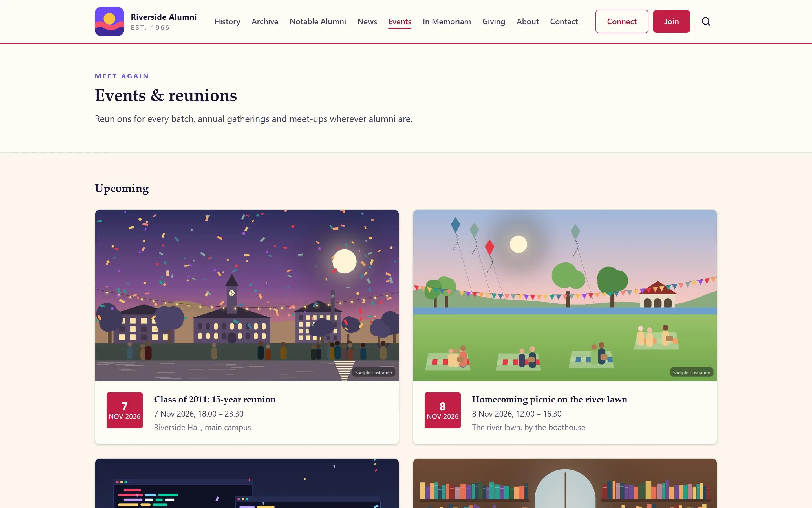The width and height of the screenshot is (812, 508).
Task: Click the Connect button
Action: pos(622,21)
